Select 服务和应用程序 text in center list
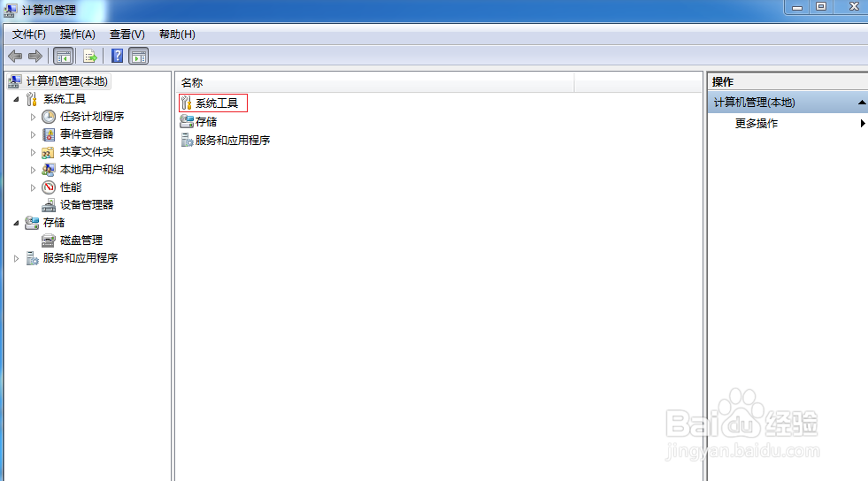This screenshot has width=868, height=481. pyautogui.click(x=233, y=141)
